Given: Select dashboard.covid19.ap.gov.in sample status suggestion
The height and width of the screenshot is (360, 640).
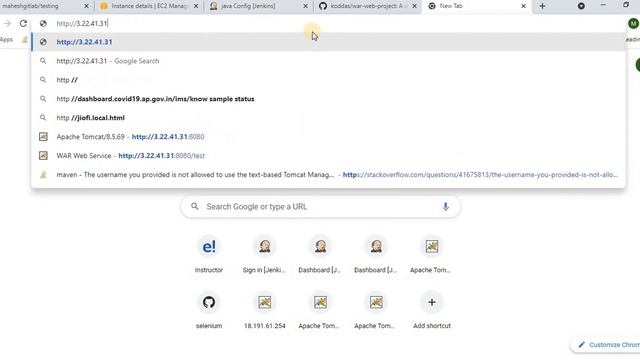Looking at the screenshot, I should point(329,99).
